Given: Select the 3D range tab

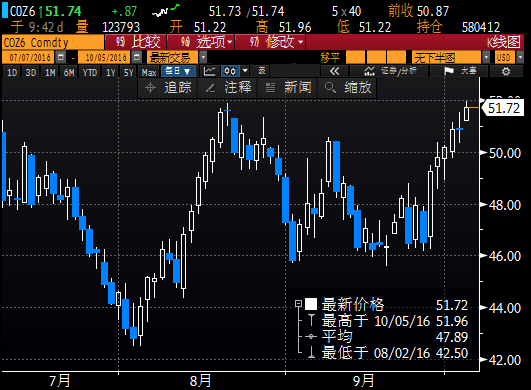Looking at the screenshot, I should (31, 72).
